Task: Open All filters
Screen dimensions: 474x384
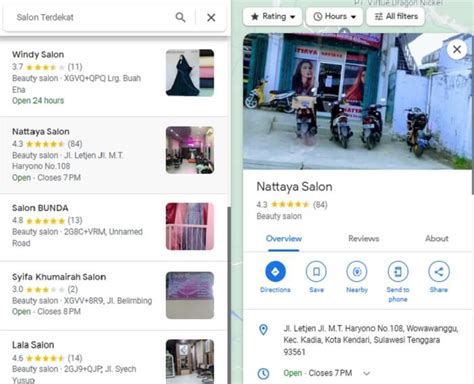Action: tap(396, 16)
